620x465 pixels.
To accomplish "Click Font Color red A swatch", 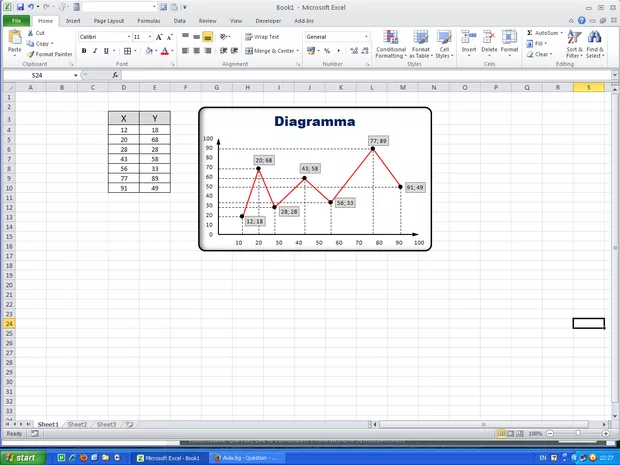I will (x=165, y=51).
